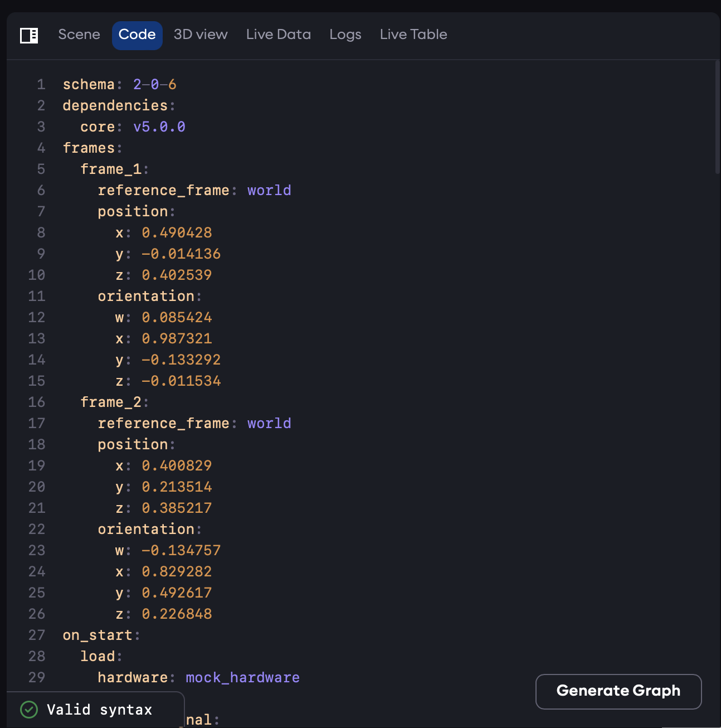Open the 3D view tab

pos(200,35)
